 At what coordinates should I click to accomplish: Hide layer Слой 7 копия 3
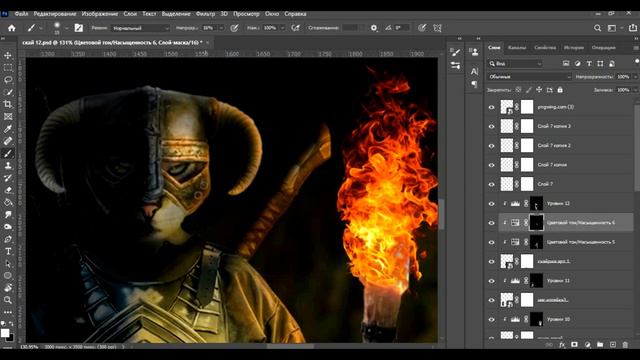(x=491, y=127)
